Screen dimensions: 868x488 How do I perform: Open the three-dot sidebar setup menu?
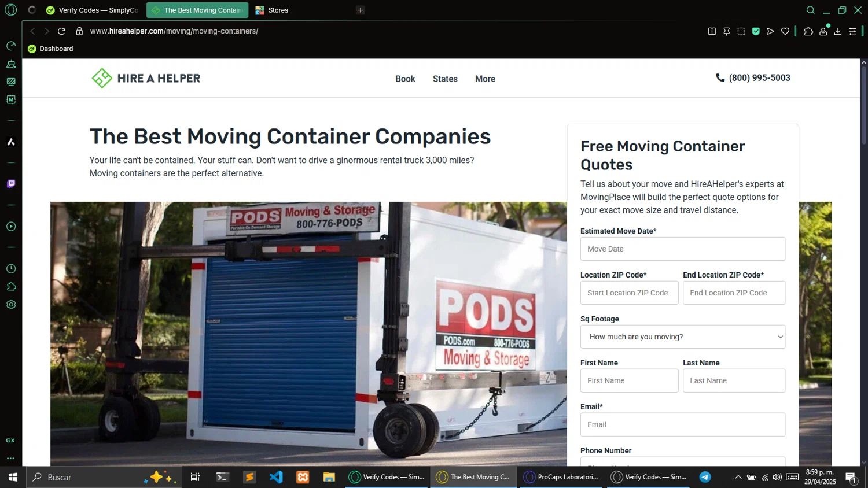click(x=10, y=458)
